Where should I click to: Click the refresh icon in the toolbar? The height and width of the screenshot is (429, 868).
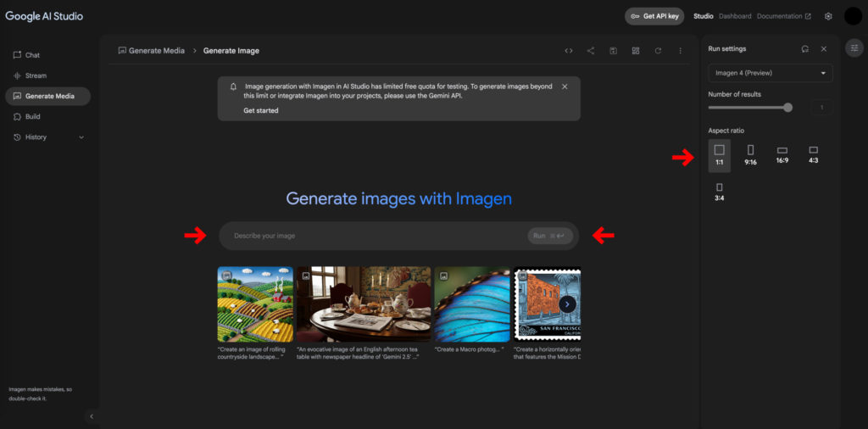tap(658, 50)
